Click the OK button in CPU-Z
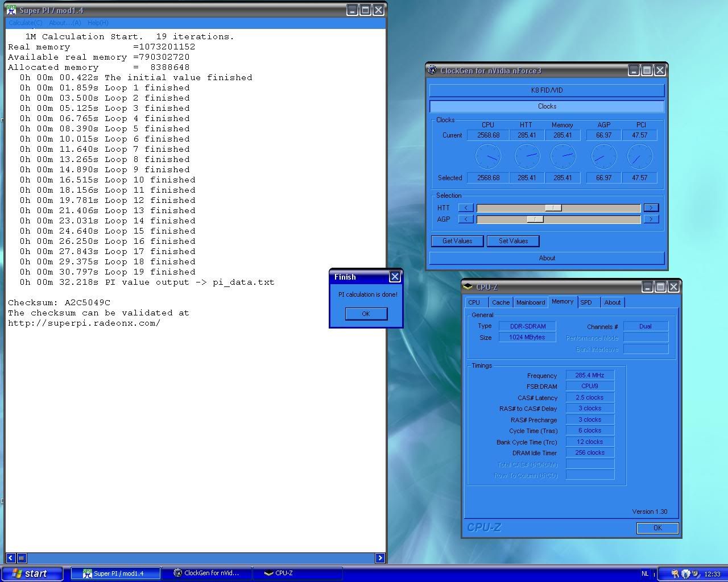This screenshot has height=582, width=728. pyautogui.click(x=657, y=528)
